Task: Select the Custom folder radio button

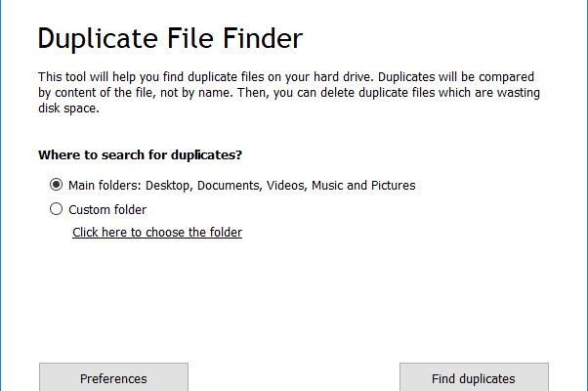Action: click(56, 209)
